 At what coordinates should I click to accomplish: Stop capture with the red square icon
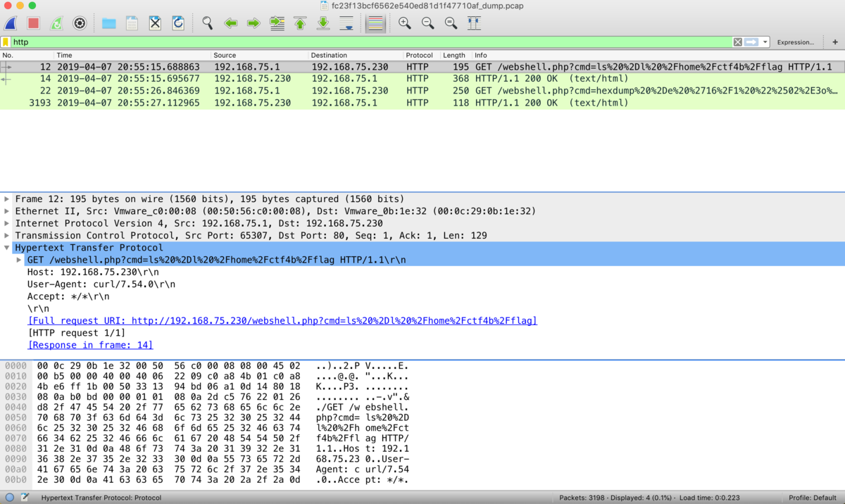tap(33, 23)
